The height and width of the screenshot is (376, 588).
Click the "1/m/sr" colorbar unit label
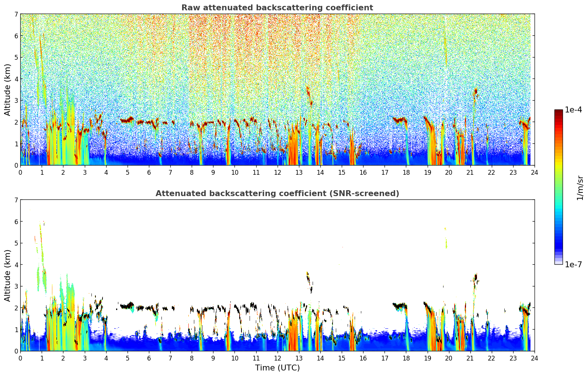coord(580,187)
